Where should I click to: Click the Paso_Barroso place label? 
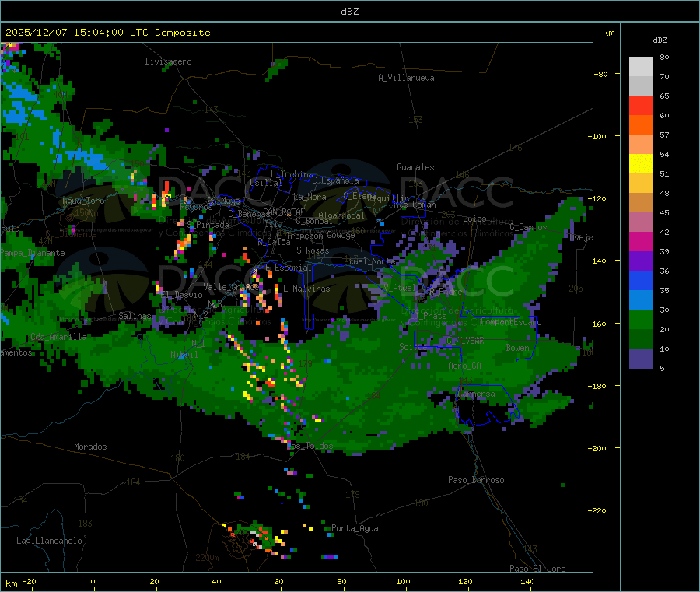pos(476,480)
